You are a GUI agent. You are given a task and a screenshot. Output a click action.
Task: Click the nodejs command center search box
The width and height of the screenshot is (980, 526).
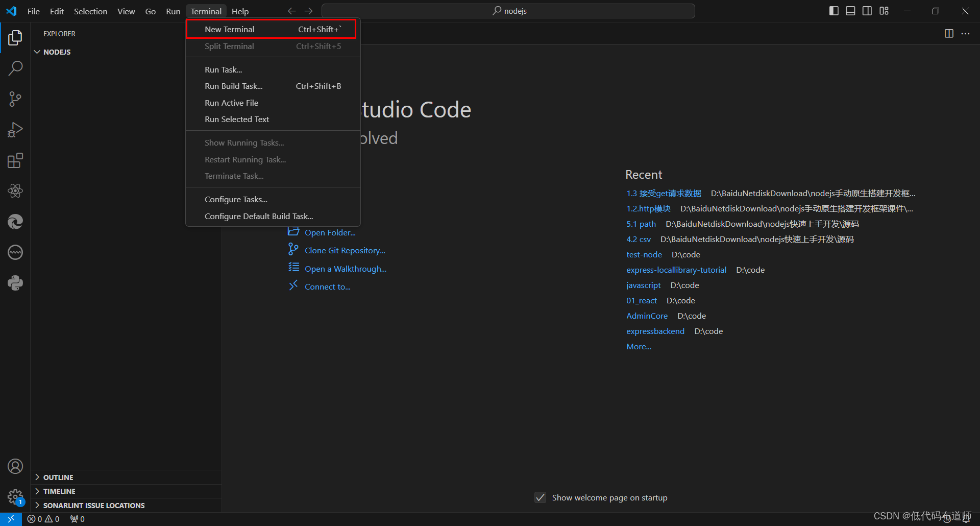(508, 11)
